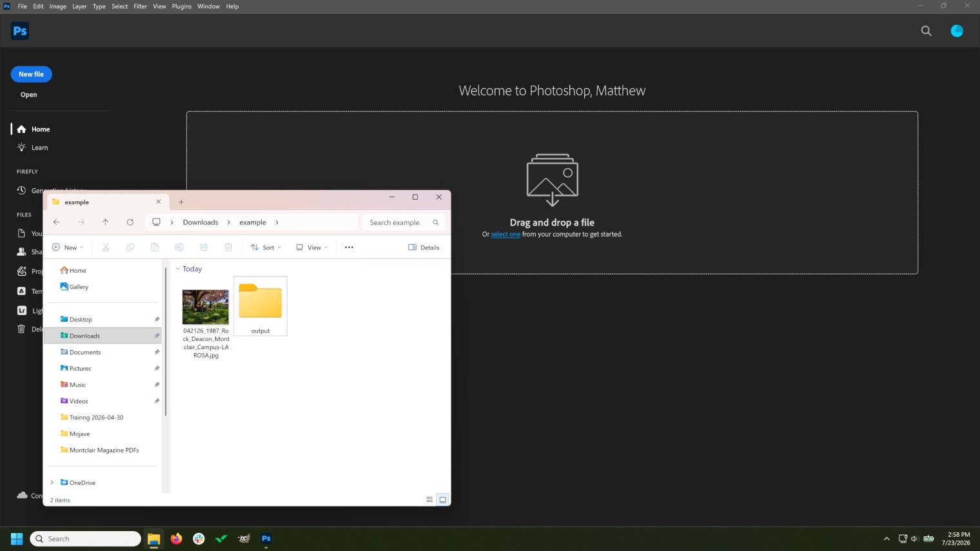Expand the OneDrive tree node
Image resolution: width=980 pixels, height=551 pixels.
click(52, 483)
